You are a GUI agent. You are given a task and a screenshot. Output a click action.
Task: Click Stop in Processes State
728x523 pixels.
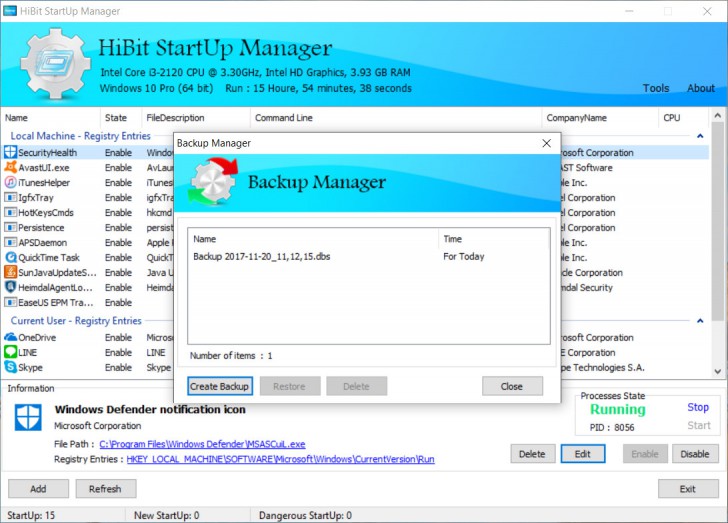(698, 407)
